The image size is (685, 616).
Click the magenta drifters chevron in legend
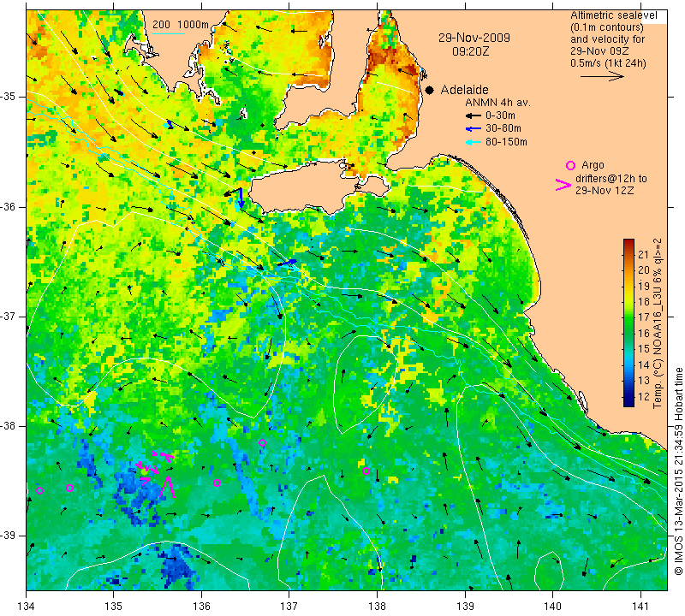coord(563,185)
